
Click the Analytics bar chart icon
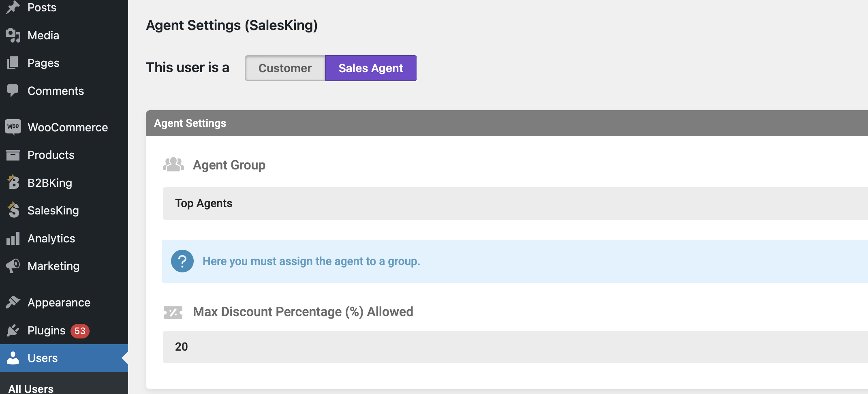point(13,238)
